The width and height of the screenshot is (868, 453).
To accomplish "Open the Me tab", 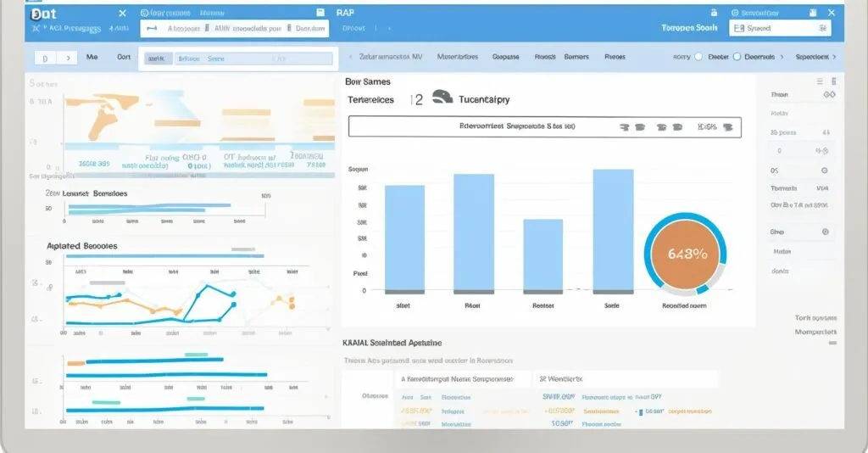I will 92,57.
